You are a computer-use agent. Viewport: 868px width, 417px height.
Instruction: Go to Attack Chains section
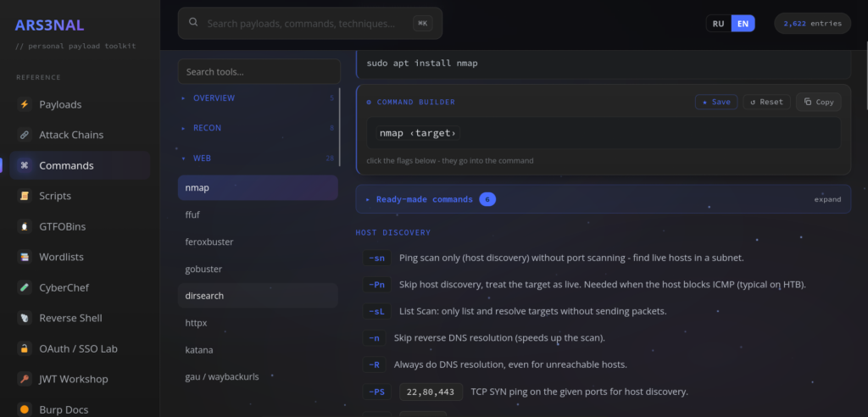coord(80,135)
